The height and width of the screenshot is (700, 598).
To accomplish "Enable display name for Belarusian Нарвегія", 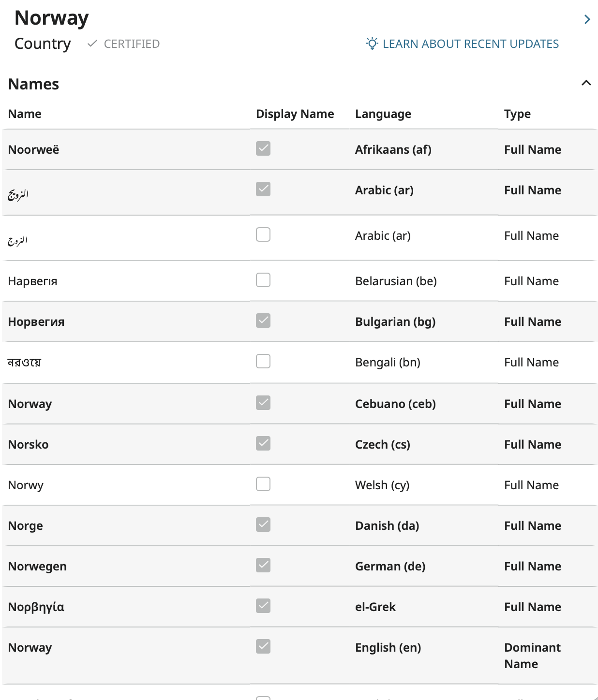I will pos(263,280).
